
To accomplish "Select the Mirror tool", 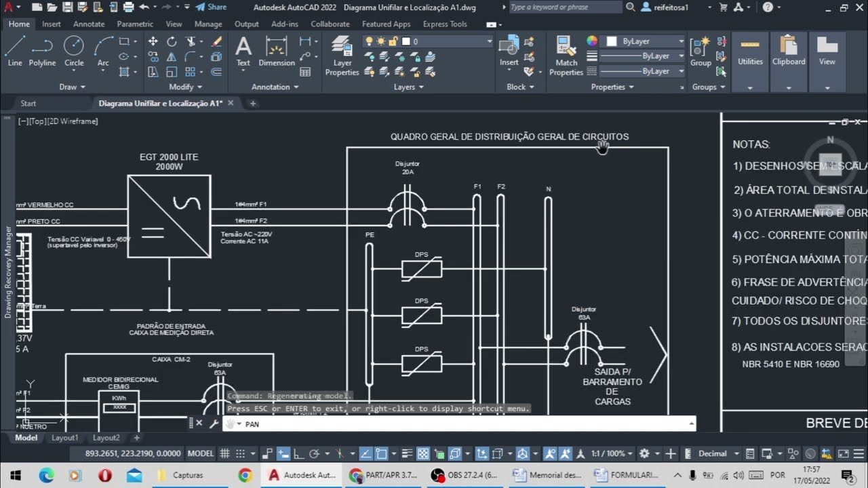I will coord(172,57).
